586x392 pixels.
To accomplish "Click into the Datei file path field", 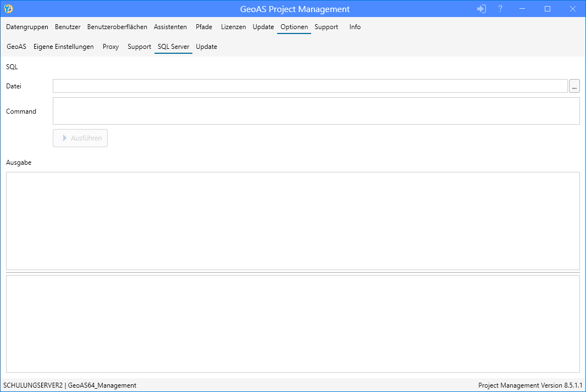I will [x=310, y=86].
